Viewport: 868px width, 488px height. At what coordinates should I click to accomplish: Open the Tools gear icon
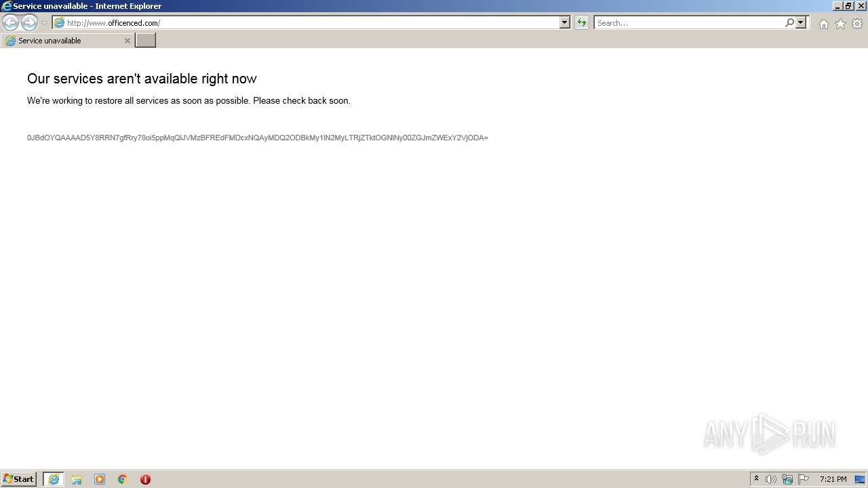[x=857, y=24]
